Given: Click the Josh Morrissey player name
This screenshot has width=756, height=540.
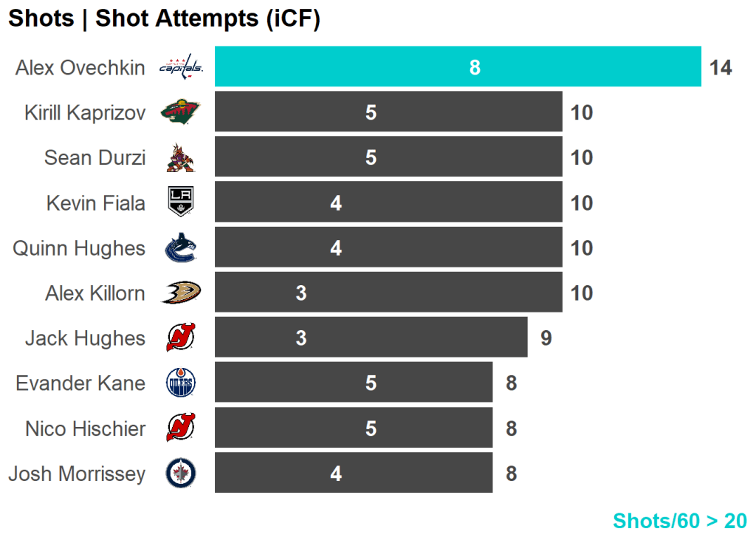Looking at the screenshot, I should click(x=77, y=474).
